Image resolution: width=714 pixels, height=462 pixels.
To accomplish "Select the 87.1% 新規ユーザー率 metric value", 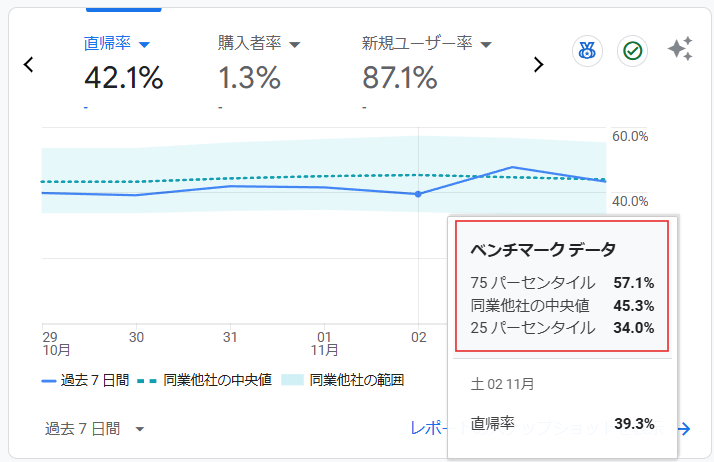I will [400, 77].
